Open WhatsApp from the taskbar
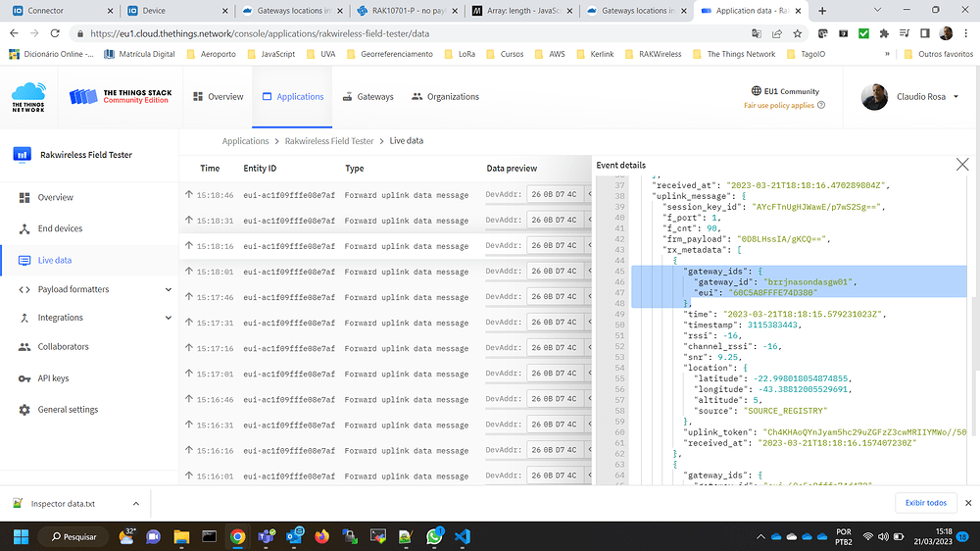The image size is (980, 551). tap(434, 536)
